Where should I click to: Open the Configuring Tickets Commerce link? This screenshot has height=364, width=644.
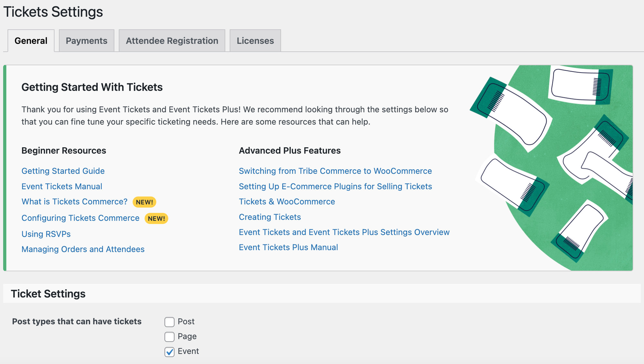click(80, 218)
